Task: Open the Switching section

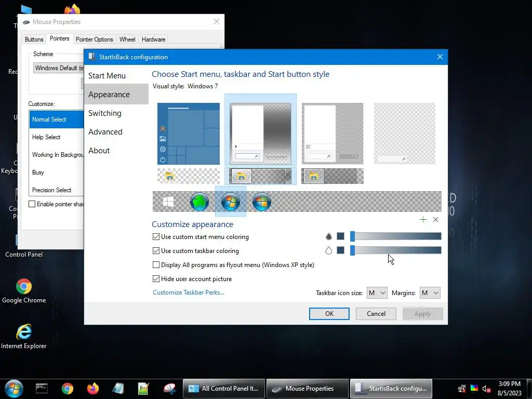Action: (x=116, y=113)
